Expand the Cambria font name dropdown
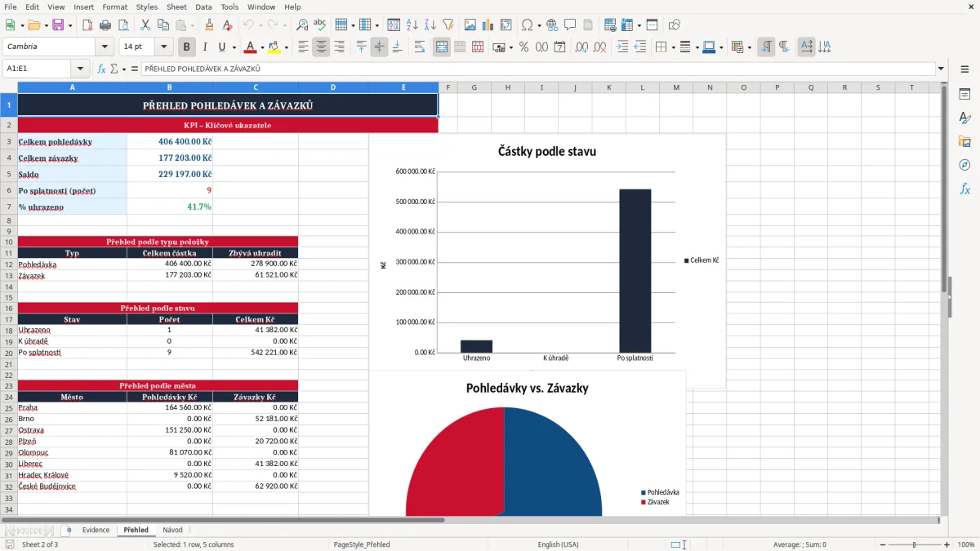980x551 pixels. click(x=105, y=47)
